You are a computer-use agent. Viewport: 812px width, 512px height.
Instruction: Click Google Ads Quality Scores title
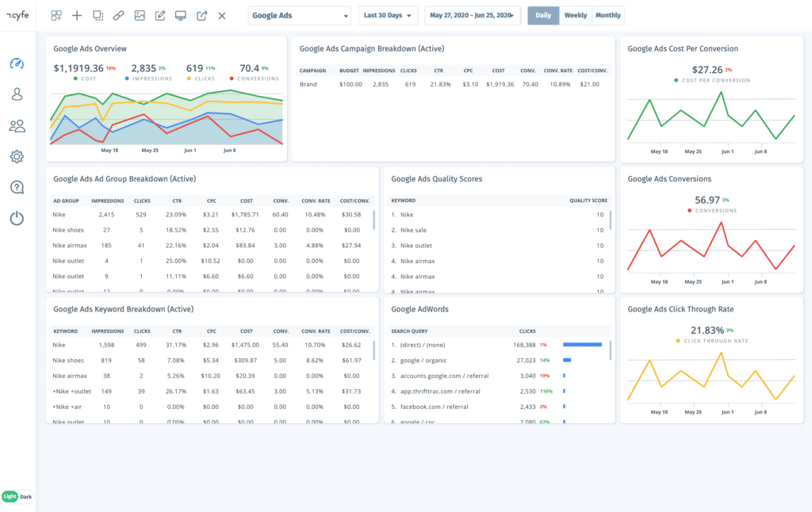coord(437,179)
